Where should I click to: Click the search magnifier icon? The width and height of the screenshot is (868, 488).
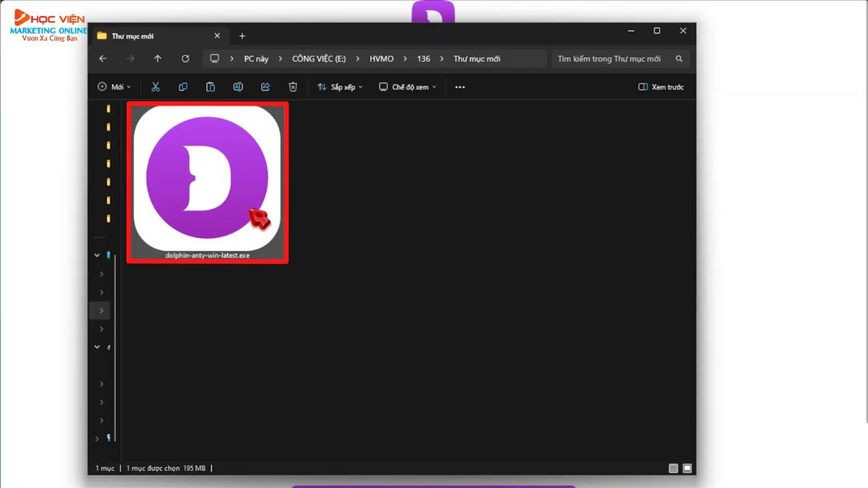(679, 59)
